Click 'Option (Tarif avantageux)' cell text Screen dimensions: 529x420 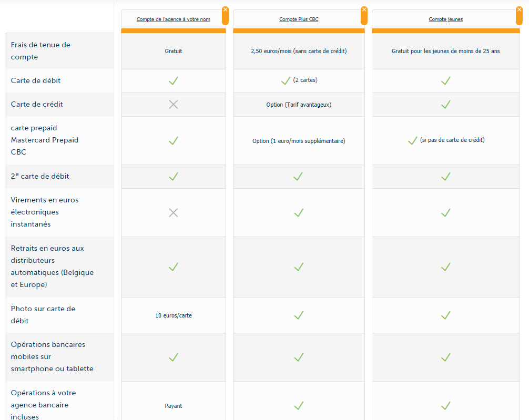(299, 105)
